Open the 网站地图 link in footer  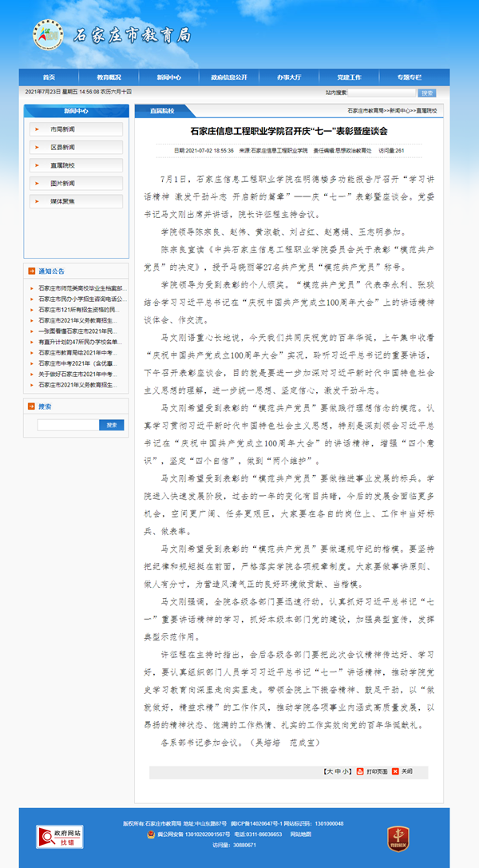tap(300, 834)
